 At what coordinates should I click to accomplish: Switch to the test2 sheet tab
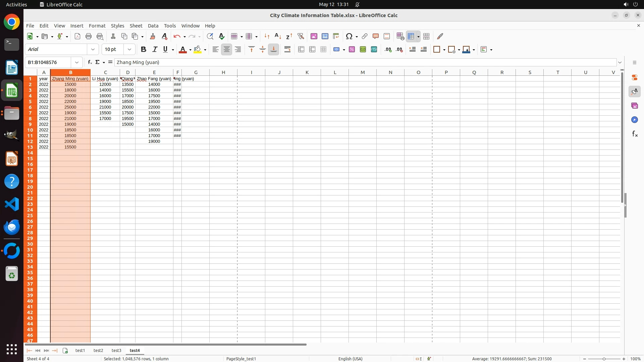point(98,350)
